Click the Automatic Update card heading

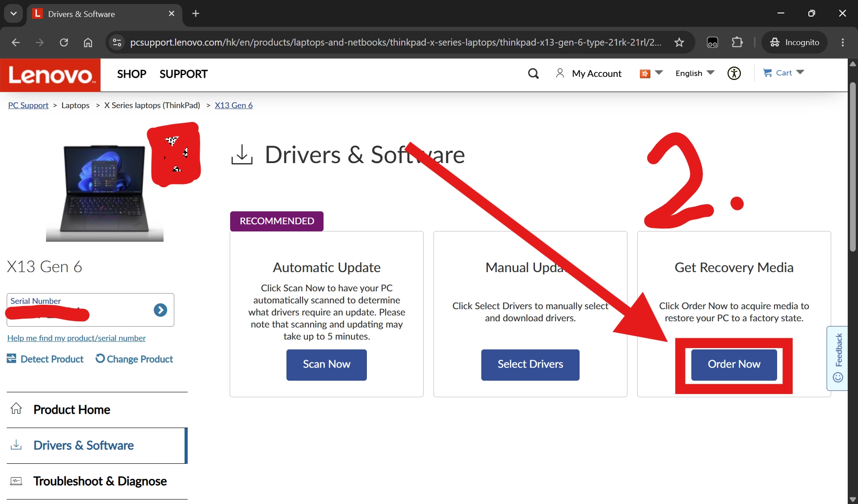click(327, 268)
